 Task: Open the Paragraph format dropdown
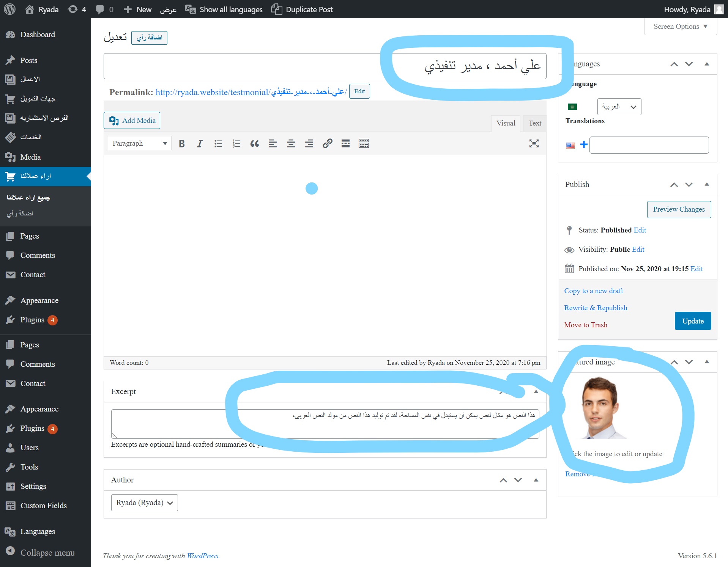tap(139, 143)
